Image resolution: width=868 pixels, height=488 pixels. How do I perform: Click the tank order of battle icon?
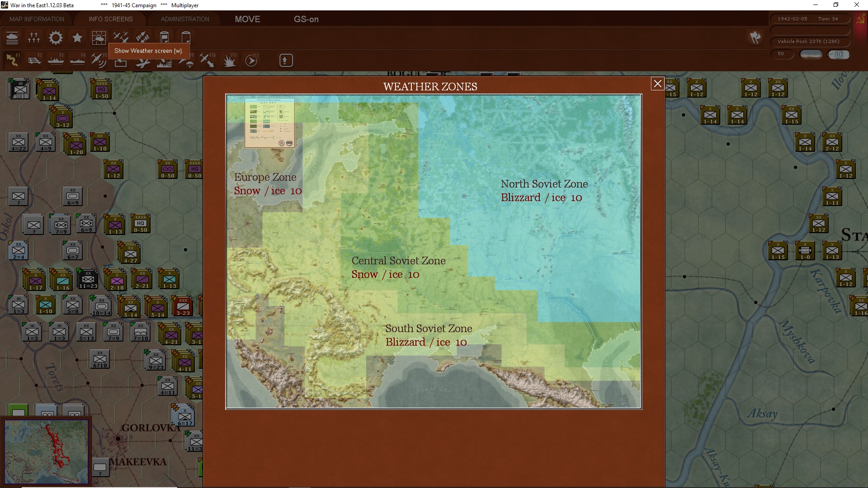point(12,38)
